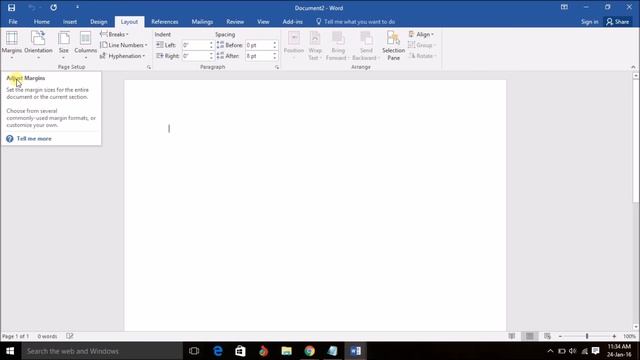Click the Page 1 of 1 status entry
Screen dimensions: 640x360
tap(16, 336)
